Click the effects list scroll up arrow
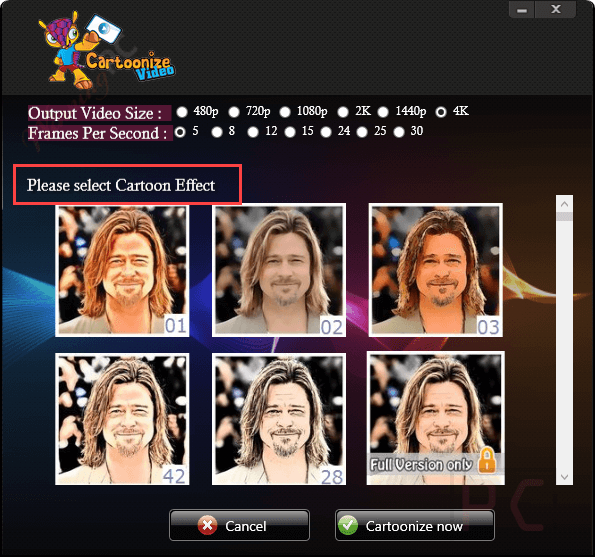 point(564,204)
